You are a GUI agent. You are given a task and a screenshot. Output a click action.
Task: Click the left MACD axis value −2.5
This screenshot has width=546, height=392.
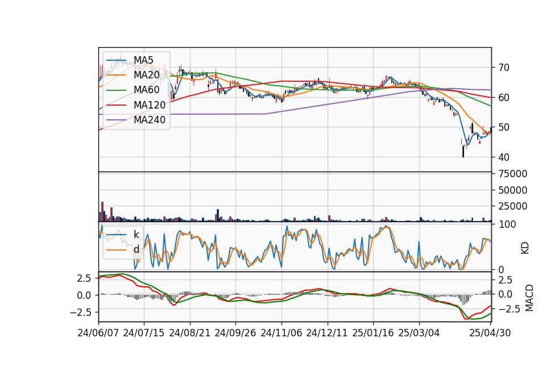(x=81, y=312)
